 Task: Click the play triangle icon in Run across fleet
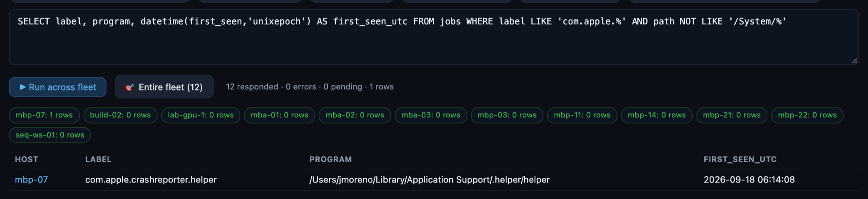pos(23,87)
